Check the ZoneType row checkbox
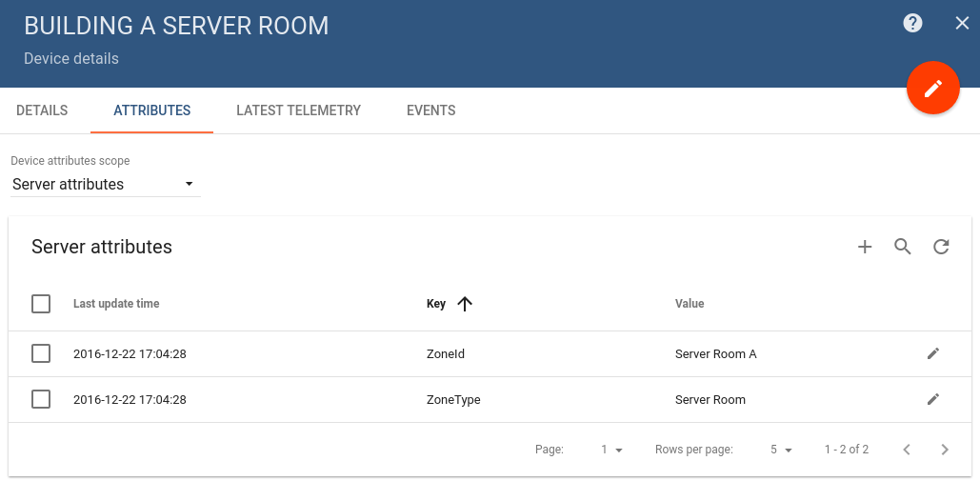Viewport: 980px width, 481px height. pyautogui.click(x=41, y=399)
